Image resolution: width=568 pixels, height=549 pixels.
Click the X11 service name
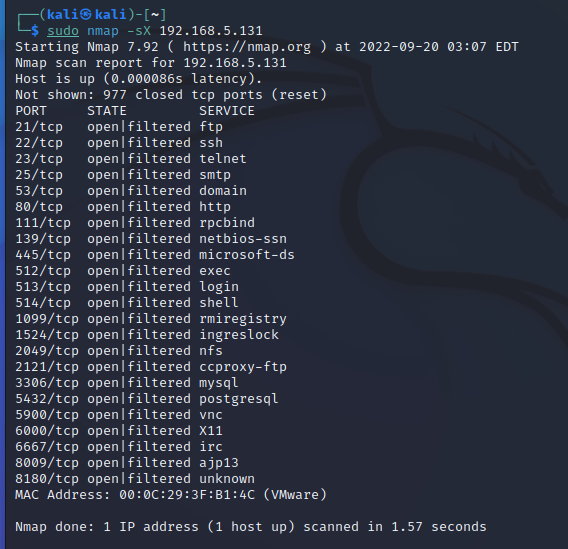[211, 431]
